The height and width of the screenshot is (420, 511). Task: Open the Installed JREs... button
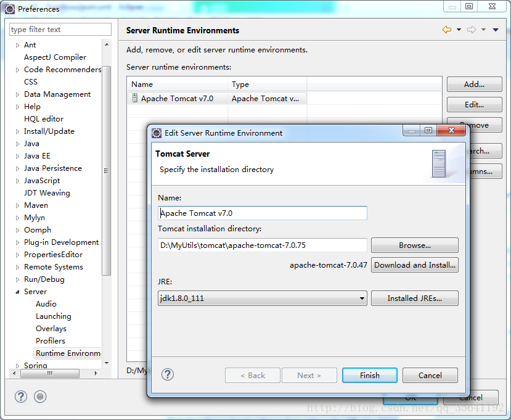coord(415,298)
